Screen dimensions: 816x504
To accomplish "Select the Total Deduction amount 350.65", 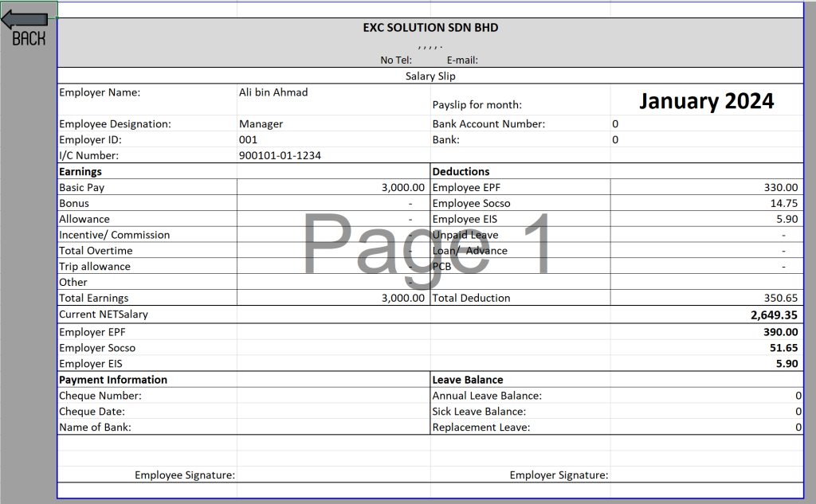I will coord(780,299).
